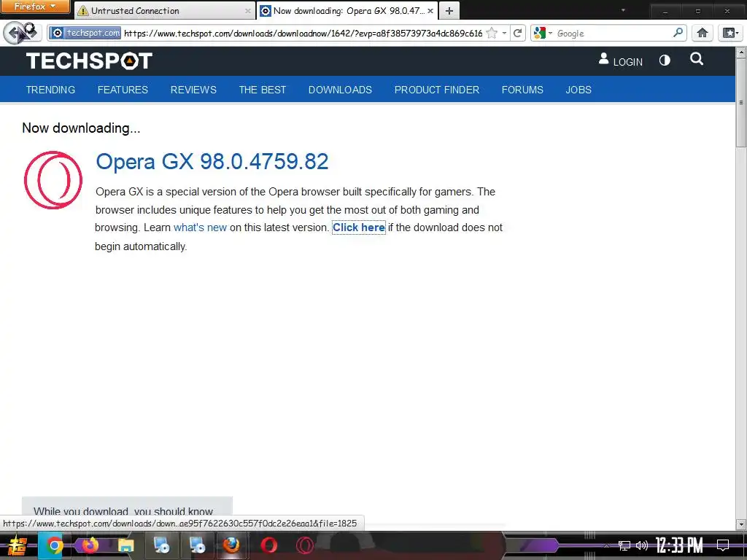
Task: Open the TRENDING menu
Action: (50, 90)
